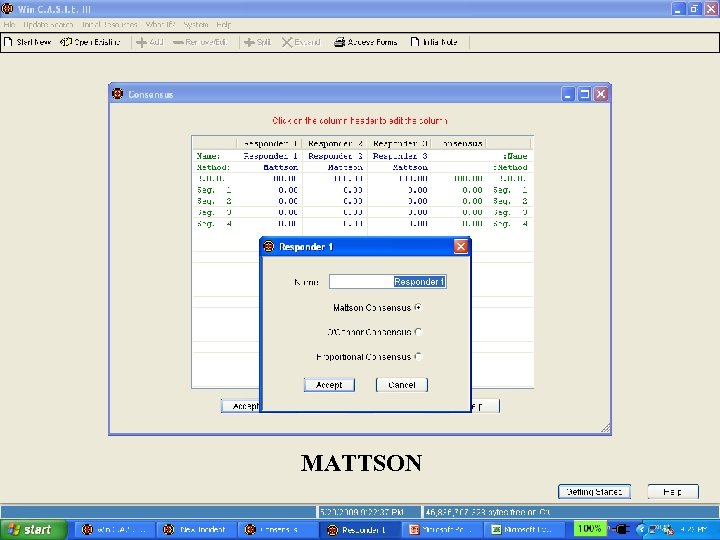Click the Windows start button
The height and width of the screenshot is (540, 720).
click(x=33, y=529)
